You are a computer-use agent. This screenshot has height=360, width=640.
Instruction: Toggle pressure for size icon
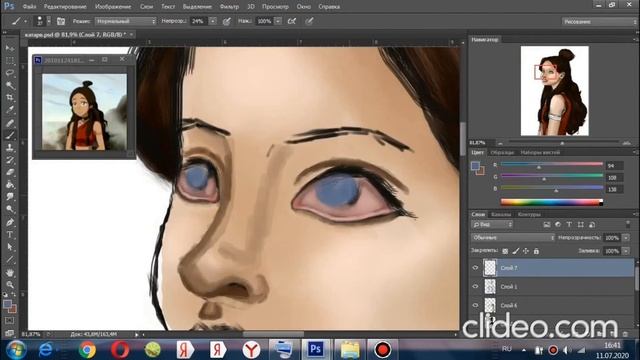tap(309, 21)
